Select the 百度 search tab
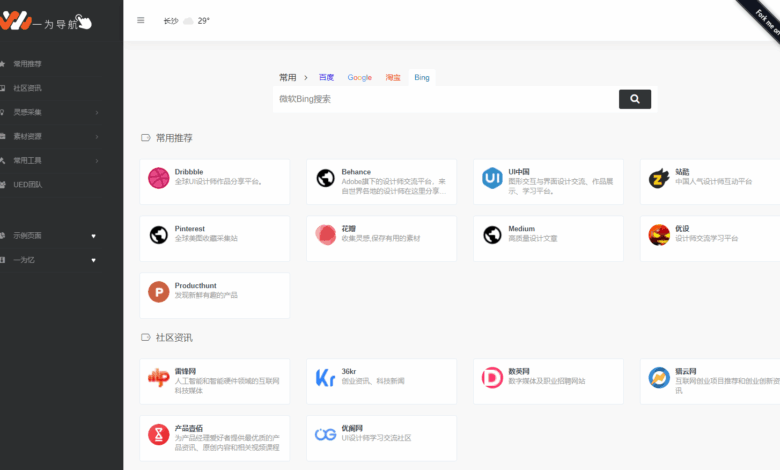This screenshot has width=780, height=470. click(x=327, y=77)
